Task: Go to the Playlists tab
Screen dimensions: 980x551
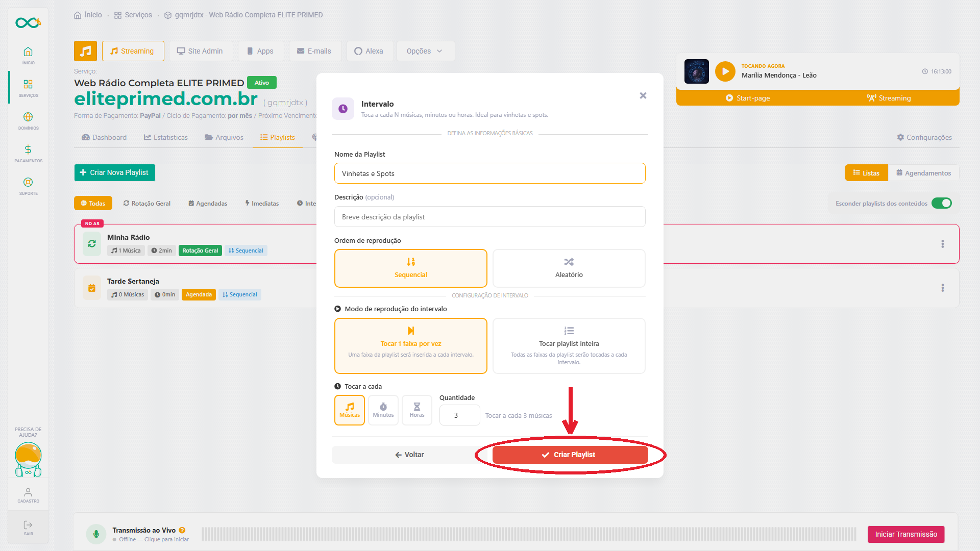Action: [x=278, y=137]
